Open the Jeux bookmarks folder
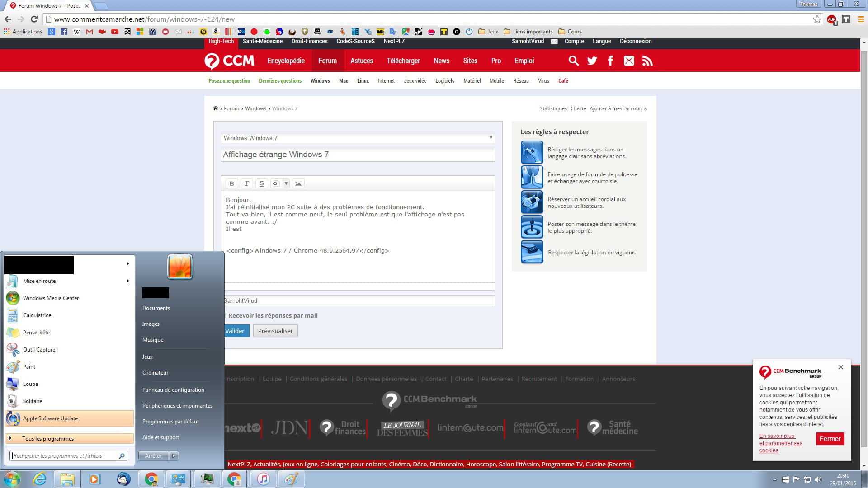The height and width of the screenshot is (488, 868). [x=488, y=32]
